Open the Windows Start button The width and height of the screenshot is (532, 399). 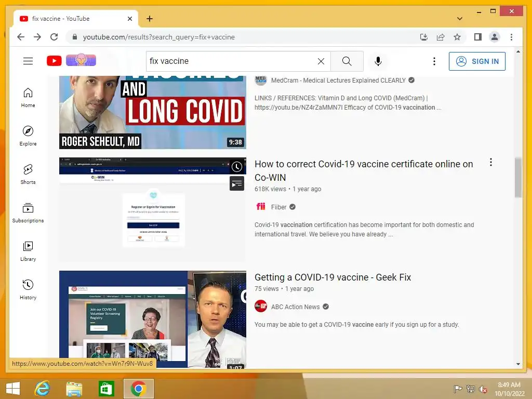13,389
